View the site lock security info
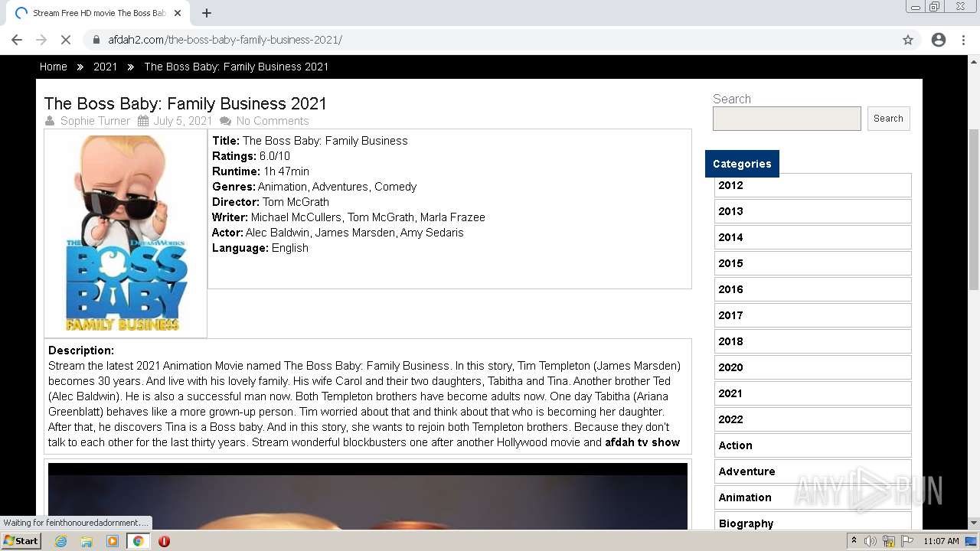This screenshot has height=551, width=980. click(96, 40)
